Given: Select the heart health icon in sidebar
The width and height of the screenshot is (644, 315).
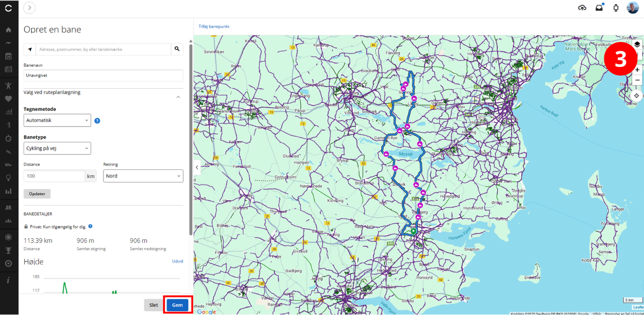Looking at the screenshot, I should (x=8, y=98).
